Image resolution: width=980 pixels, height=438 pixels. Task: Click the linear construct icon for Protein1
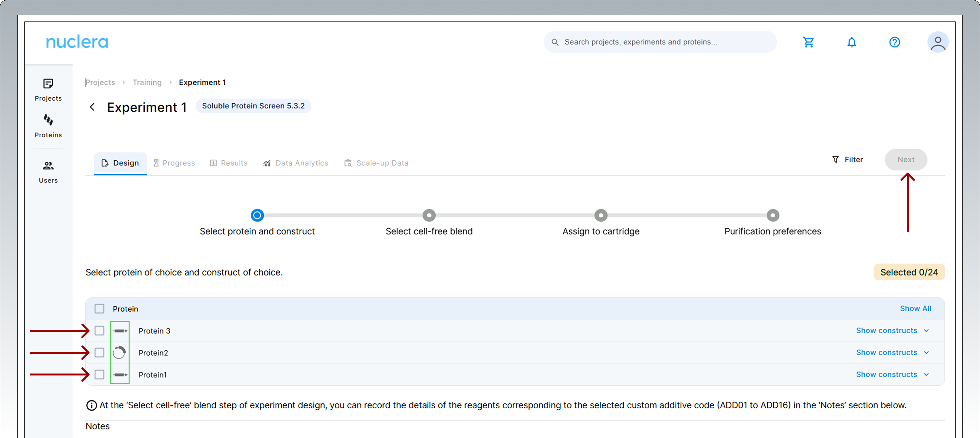(120, 374)
